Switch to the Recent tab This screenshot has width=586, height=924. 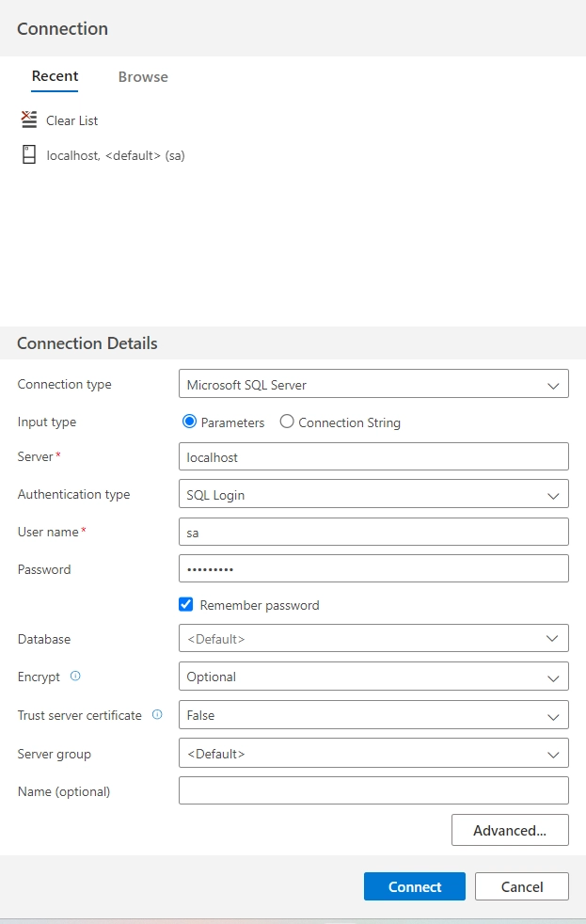pyautogui.click(x=55, y=76)
